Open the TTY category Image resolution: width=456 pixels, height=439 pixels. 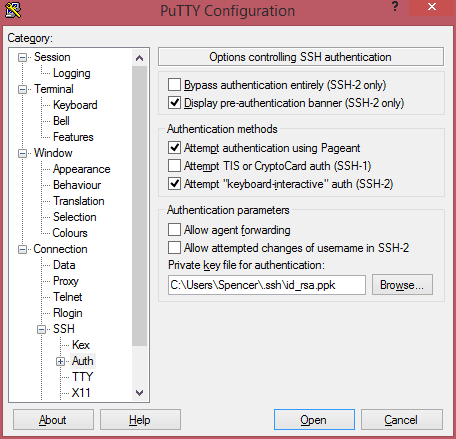pos(82,377)
